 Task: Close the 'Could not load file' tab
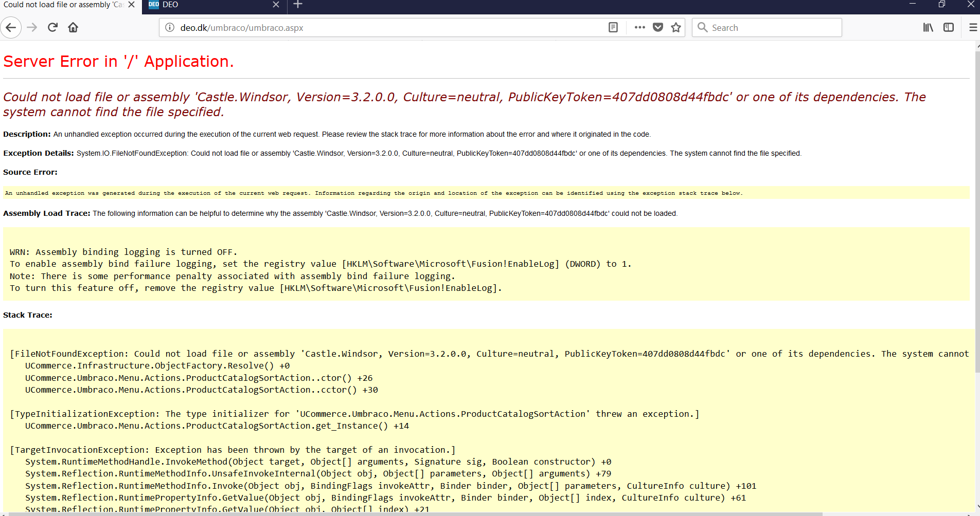click(131, 5)
